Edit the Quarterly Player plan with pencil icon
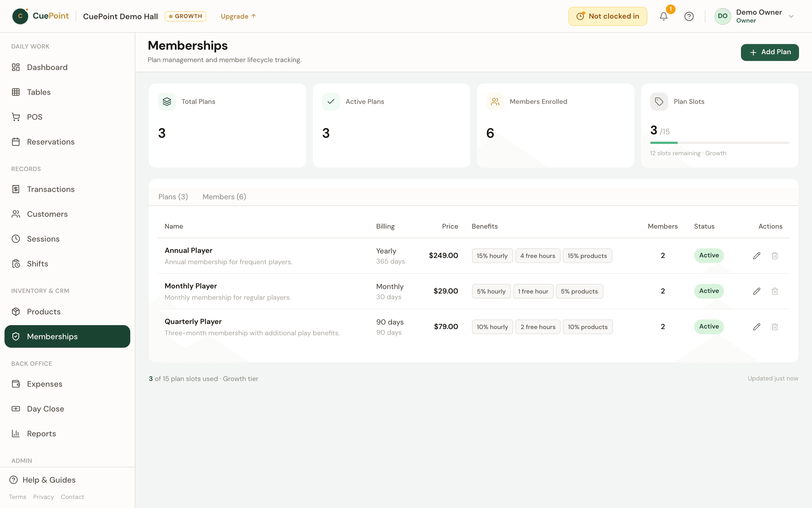Screen dimensions: 812x508 (x=757, y=327)
